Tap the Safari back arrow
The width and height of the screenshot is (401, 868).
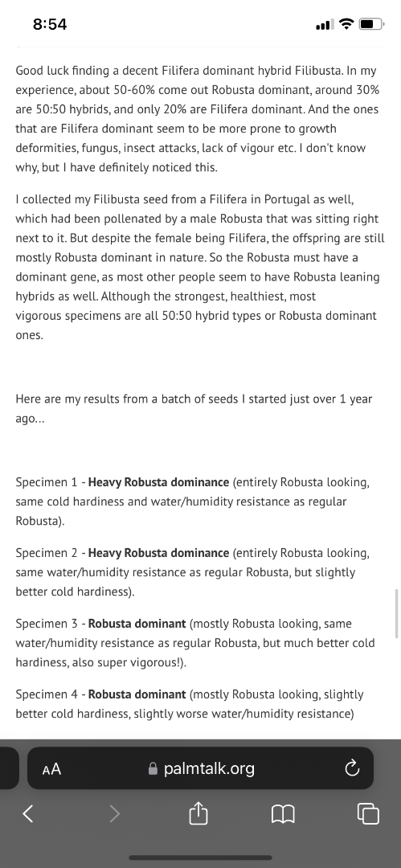[x=28, y=813]
